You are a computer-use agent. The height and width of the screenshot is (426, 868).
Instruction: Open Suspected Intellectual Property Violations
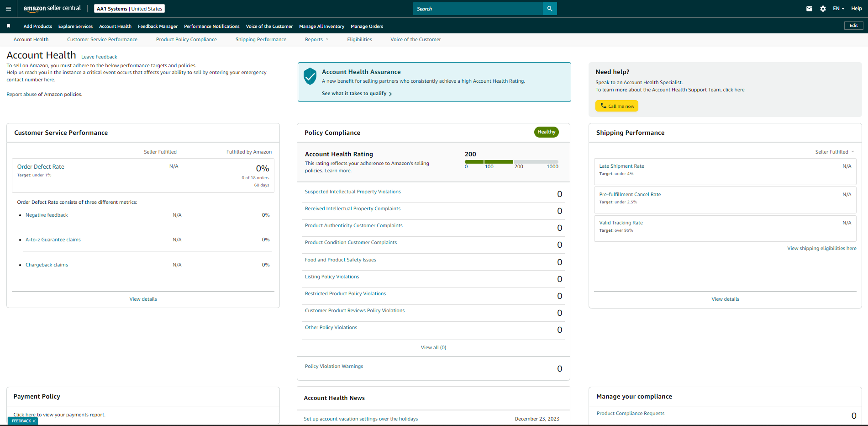click(353, 192)
